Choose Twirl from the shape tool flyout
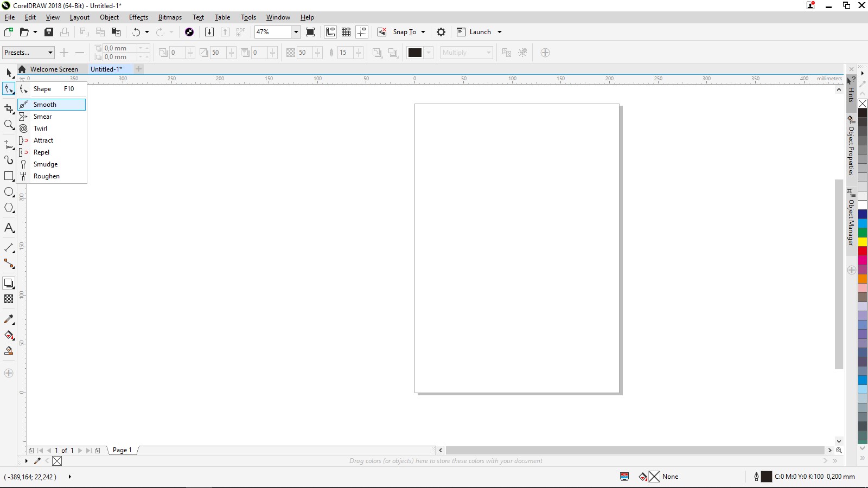Image resolution: width=868 pixels, height=488 pixels. [x=40, y=128]
